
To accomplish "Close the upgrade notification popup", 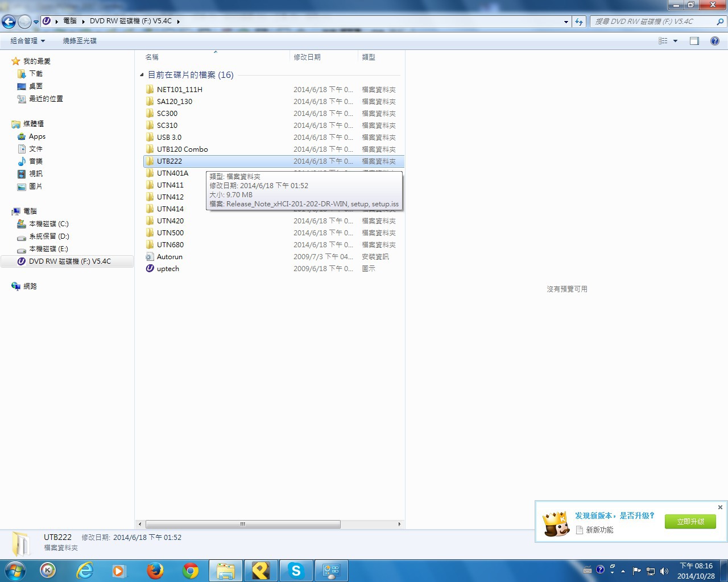I will coord(720,507).
